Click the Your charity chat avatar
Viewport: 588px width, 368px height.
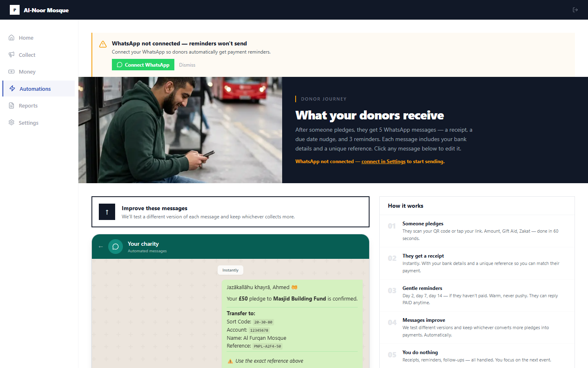[116, 247]
